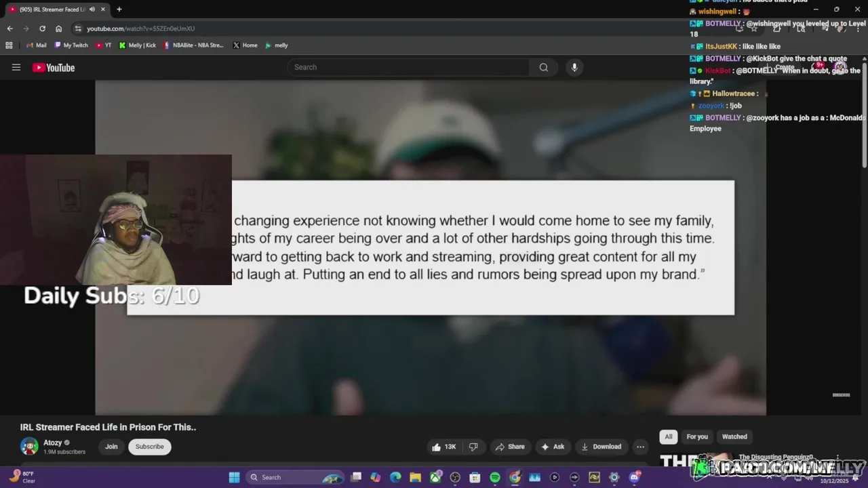This screenshot has height=488, width=868.
Task: Open the Windows Start menu
Action: click(234, 477)
